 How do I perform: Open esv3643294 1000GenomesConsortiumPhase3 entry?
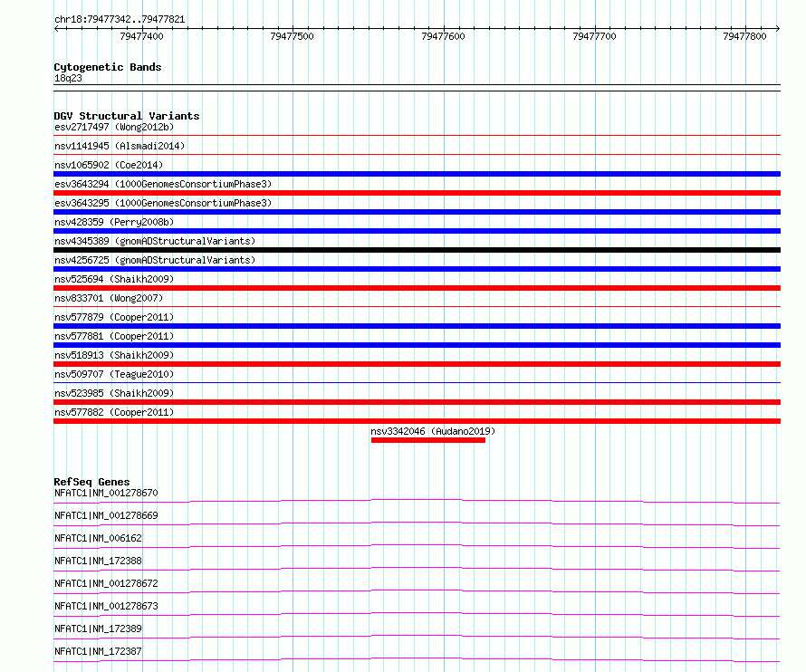coord(163,184)
